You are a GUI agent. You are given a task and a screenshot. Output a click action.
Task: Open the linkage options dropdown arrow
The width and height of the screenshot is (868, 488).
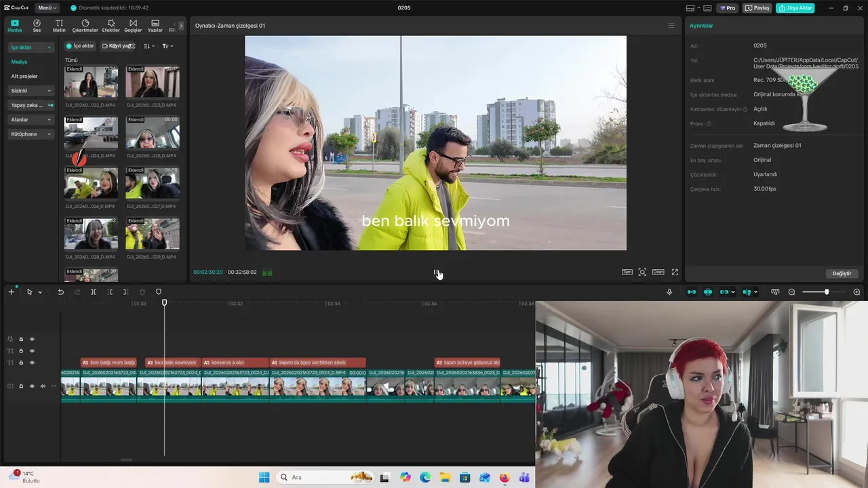pos(733,292)
